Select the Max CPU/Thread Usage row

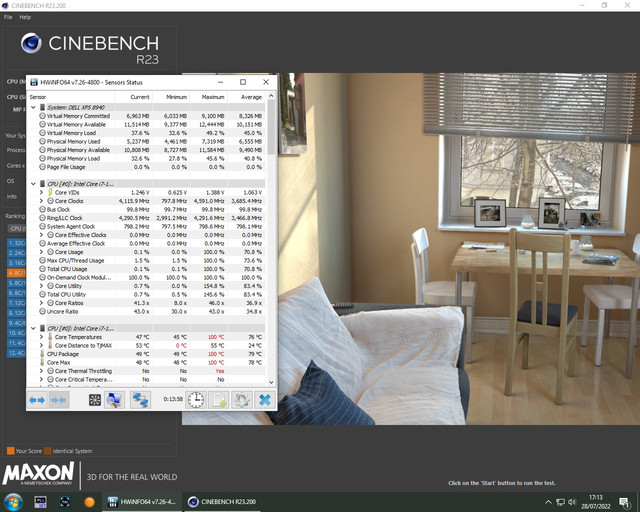146,260
